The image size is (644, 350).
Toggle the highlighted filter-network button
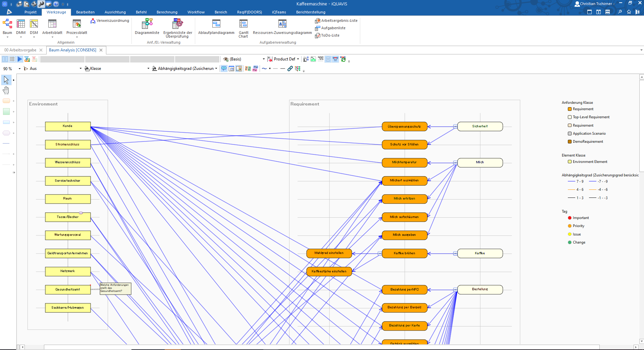coord(335,59)
